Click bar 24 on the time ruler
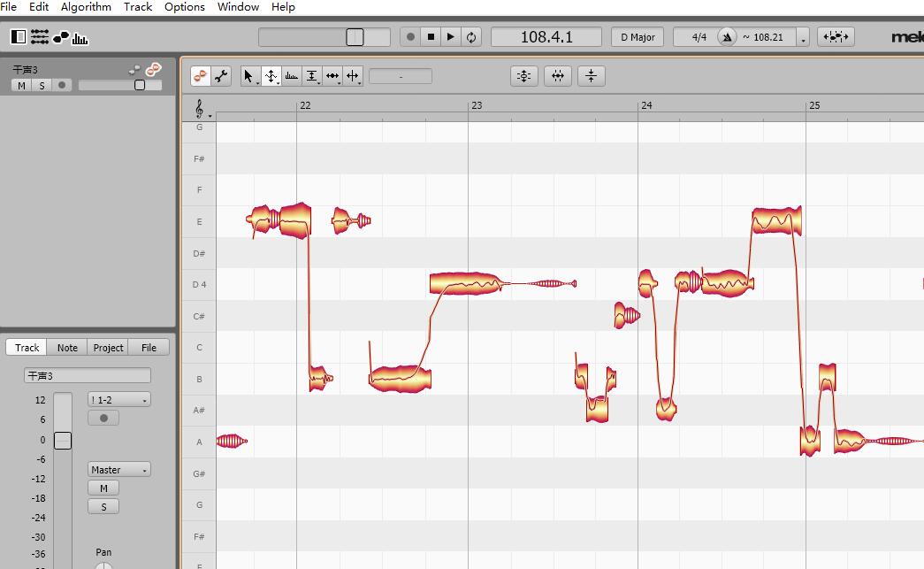This screenshot has height=569, width=924. tap(645, 105)
